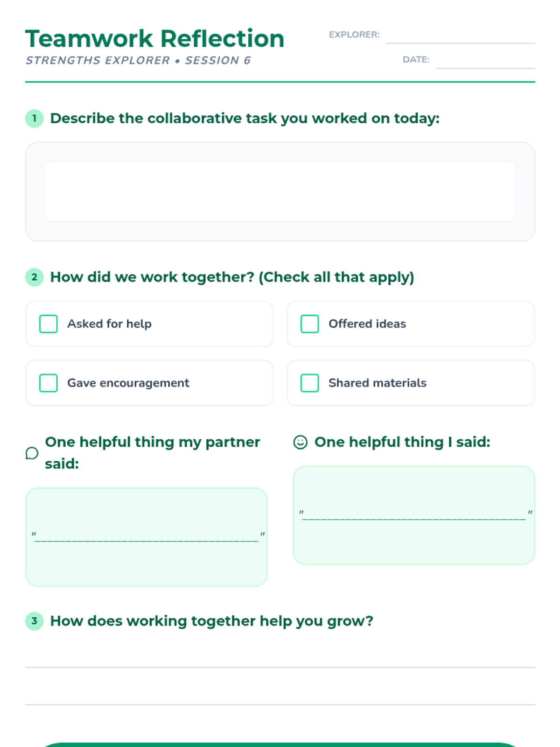The width and height of the screenshot is (560, 747).
Task: Click the Teamwork Reflection title
Action: 154,39
